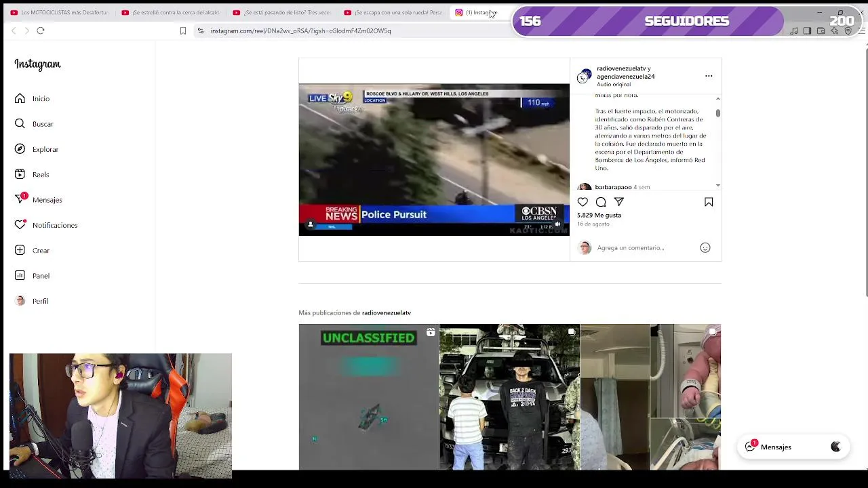Open the Explorar compass icon
This screenshot has width=868, height=488.
coord(20,149)
